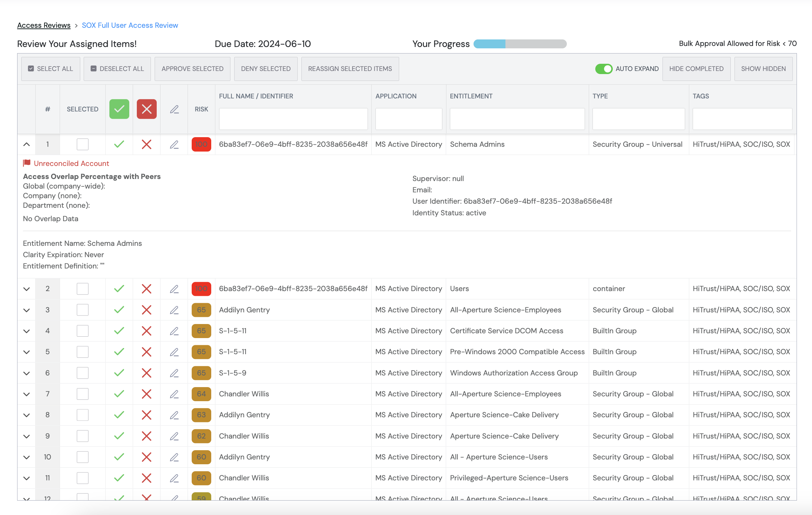812x515 pixels.
Task: Collapse the expanded row 1 details
Action: click(26, 144)
